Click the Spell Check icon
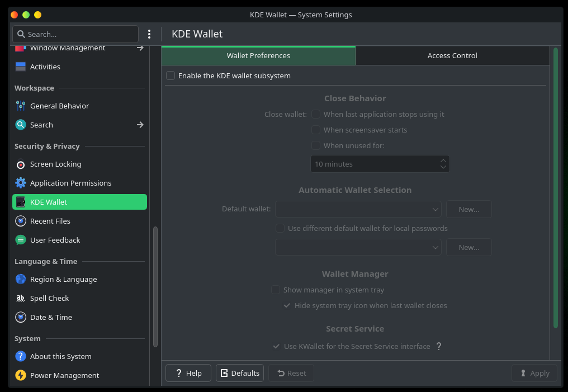Viewport: 568px width, 392px height. (x=21, y=299)
